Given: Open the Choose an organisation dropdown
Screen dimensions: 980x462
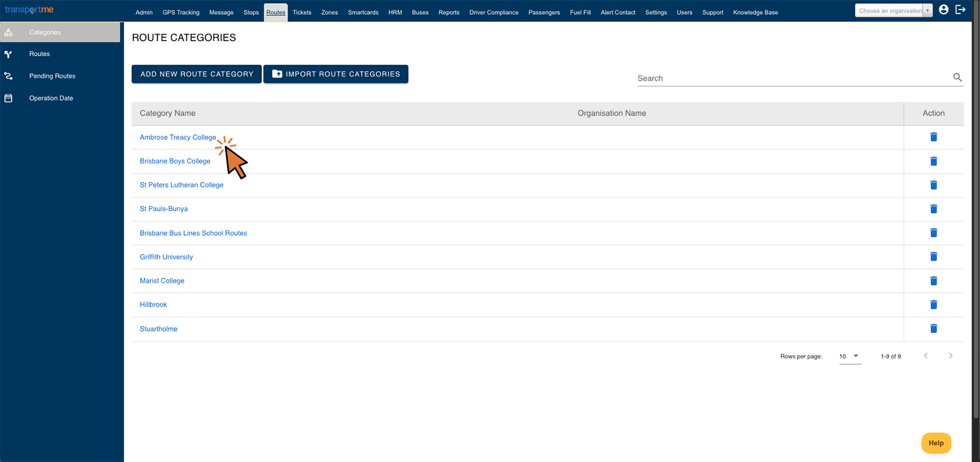Looking at the screenshot, I should click(894, 11).
